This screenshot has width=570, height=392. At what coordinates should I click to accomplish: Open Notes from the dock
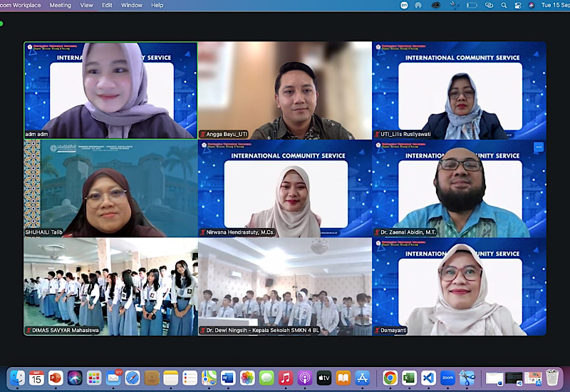170,378
